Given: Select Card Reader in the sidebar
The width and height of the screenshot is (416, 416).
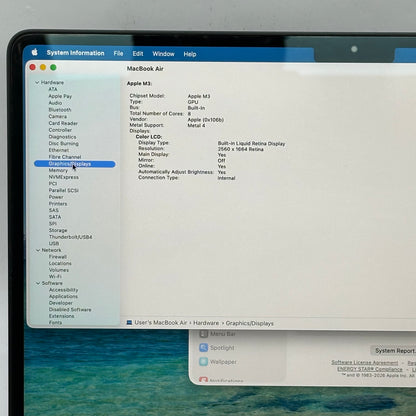Looking at the screenshot, I should click(x=63, y=123).
